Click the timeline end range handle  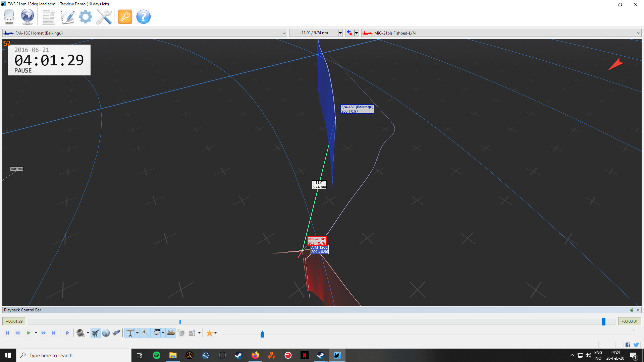tap(604, 322)
